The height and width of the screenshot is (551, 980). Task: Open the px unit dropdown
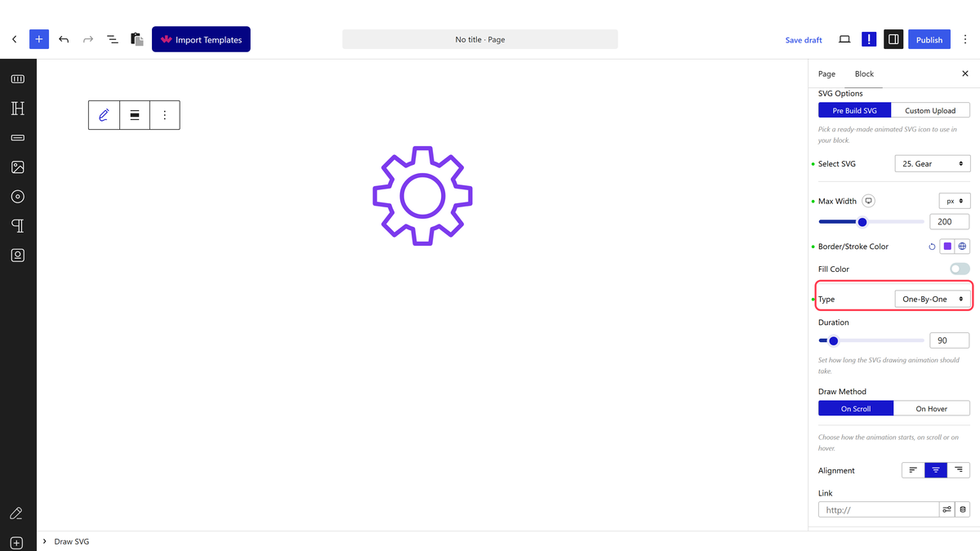pos(955,201)
